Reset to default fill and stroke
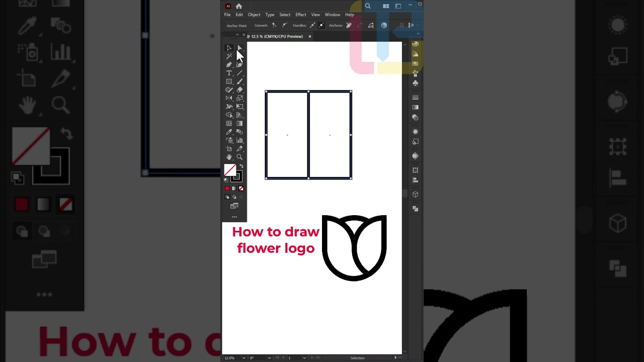 (226, 179)
